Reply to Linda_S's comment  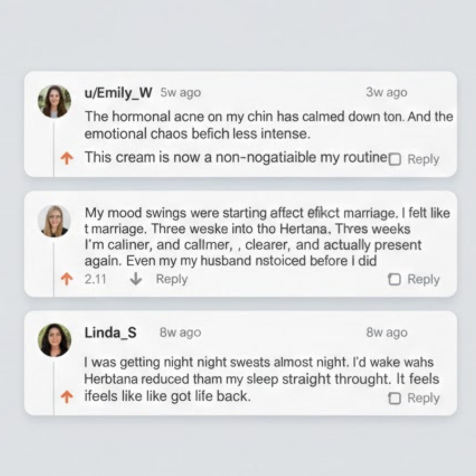(423, 398)
